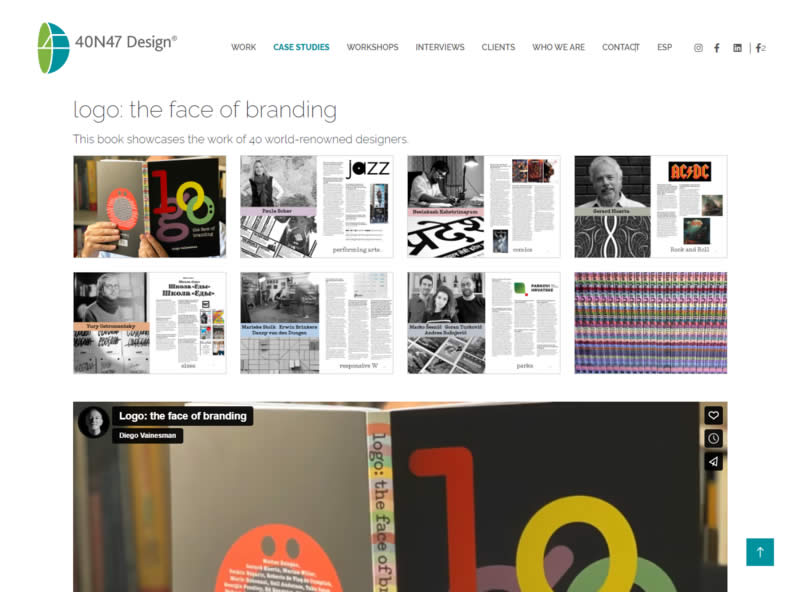Open the colorful book spines thumbnail
The height and width of the screenshot is (592, 800).
[x=651, y=323]
